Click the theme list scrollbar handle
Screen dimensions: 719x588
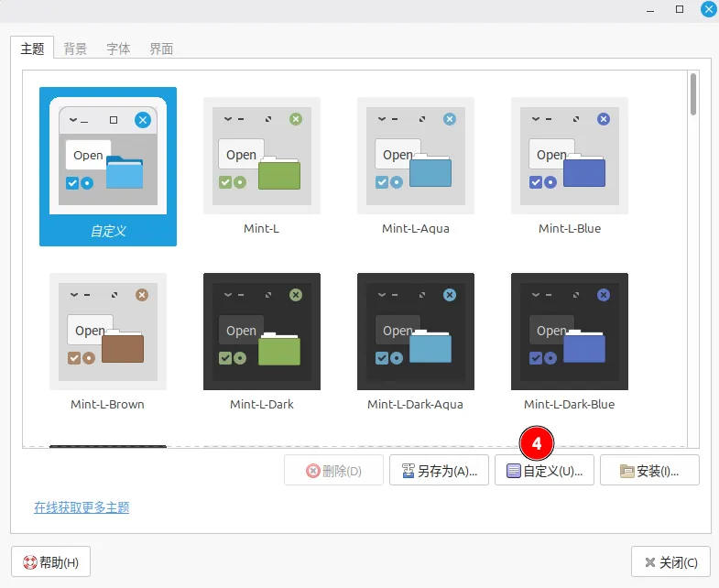pyautogui.click(x=693, y=94)
